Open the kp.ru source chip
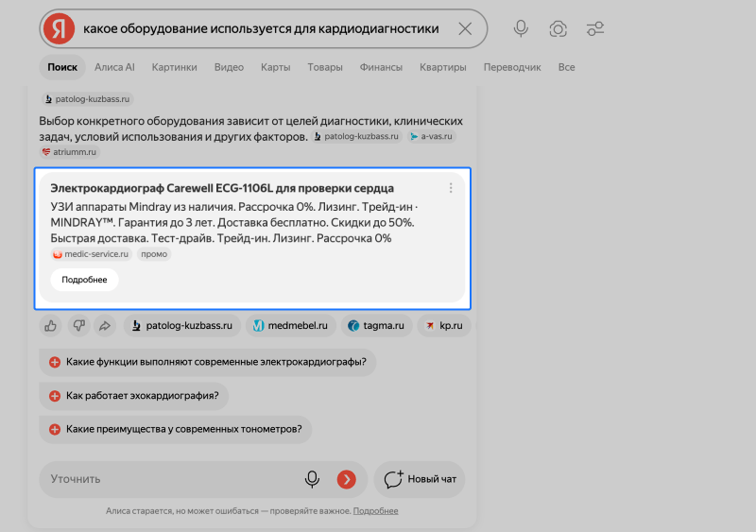 pyautogui.click(x=443, y=326)
